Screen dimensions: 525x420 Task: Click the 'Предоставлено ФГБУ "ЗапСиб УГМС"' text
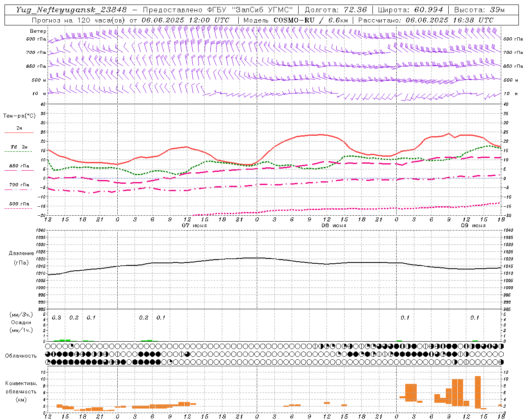pyautogui.click(x=218, y=10)
